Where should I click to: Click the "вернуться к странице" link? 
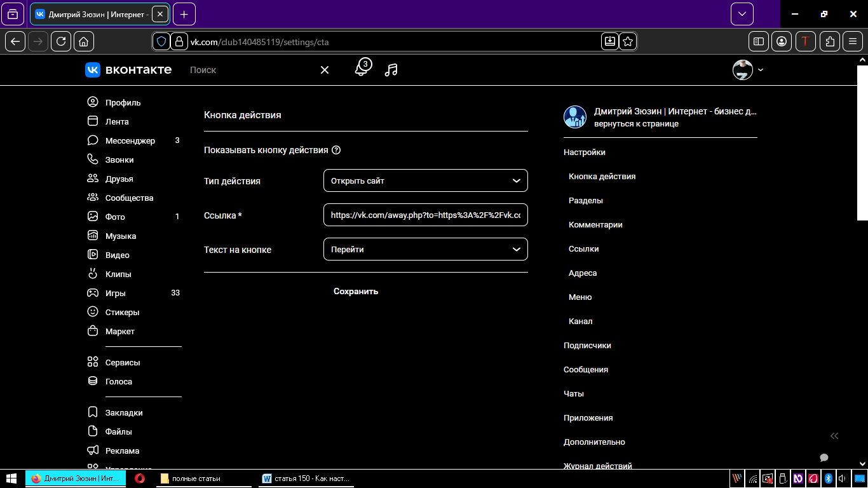click(636, 124)
